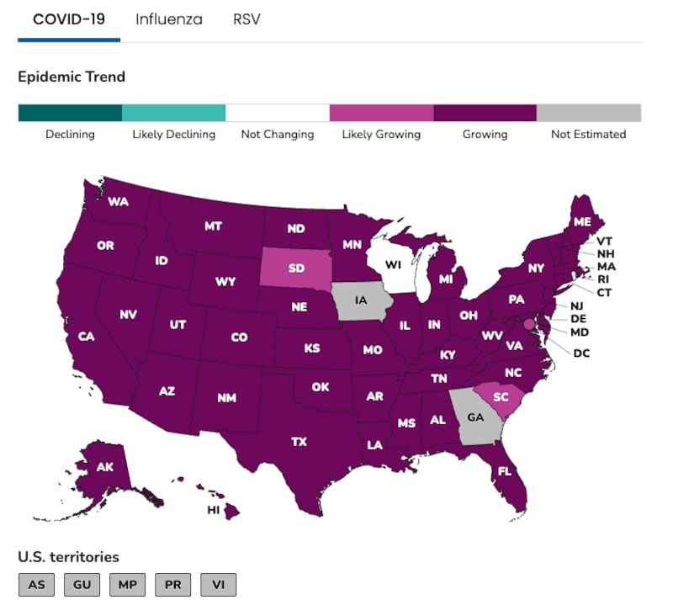Switch to the Influenza tab
This screenshot has height=616, width=673.
click(x=169, y=19)
